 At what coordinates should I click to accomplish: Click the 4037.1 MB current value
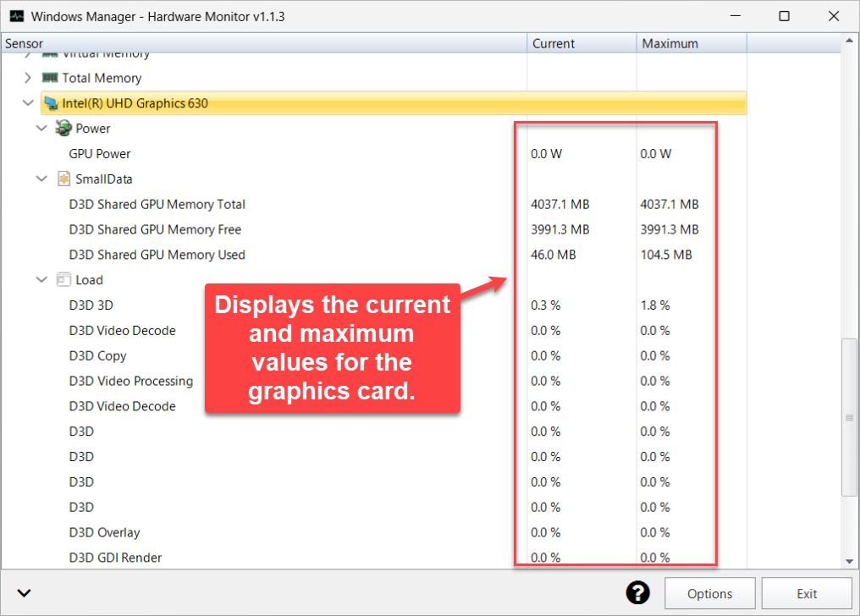[560, 204]
